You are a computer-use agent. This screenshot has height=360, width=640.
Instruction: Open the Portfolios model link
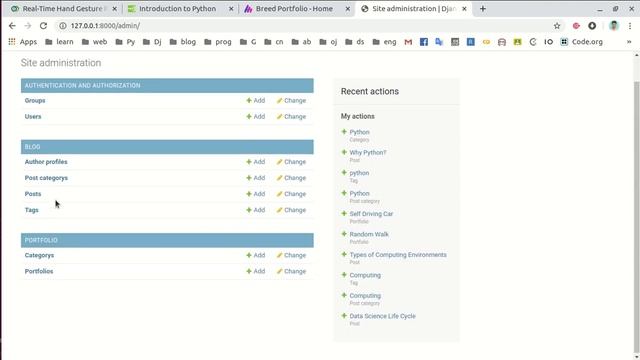(39, 271)
